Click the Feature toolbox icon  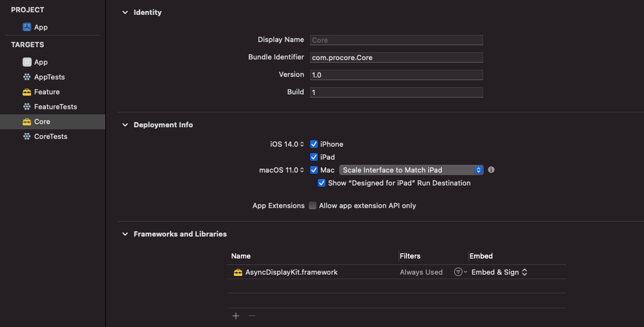tap(26, 92)
